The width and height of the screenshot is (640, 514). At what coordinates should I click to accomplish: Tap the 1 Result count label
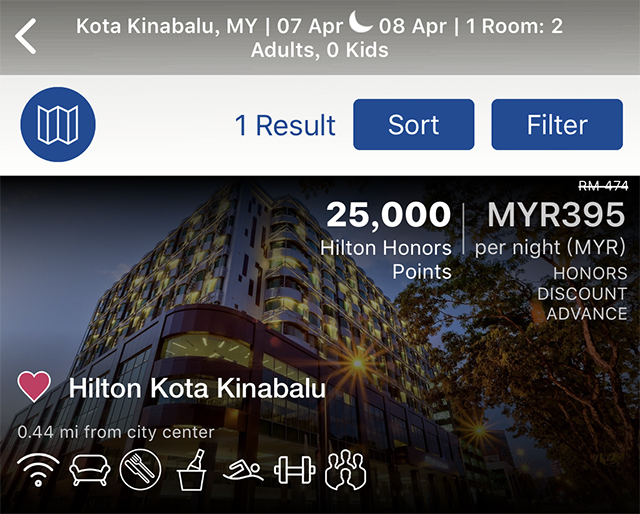tap(285, 125)
